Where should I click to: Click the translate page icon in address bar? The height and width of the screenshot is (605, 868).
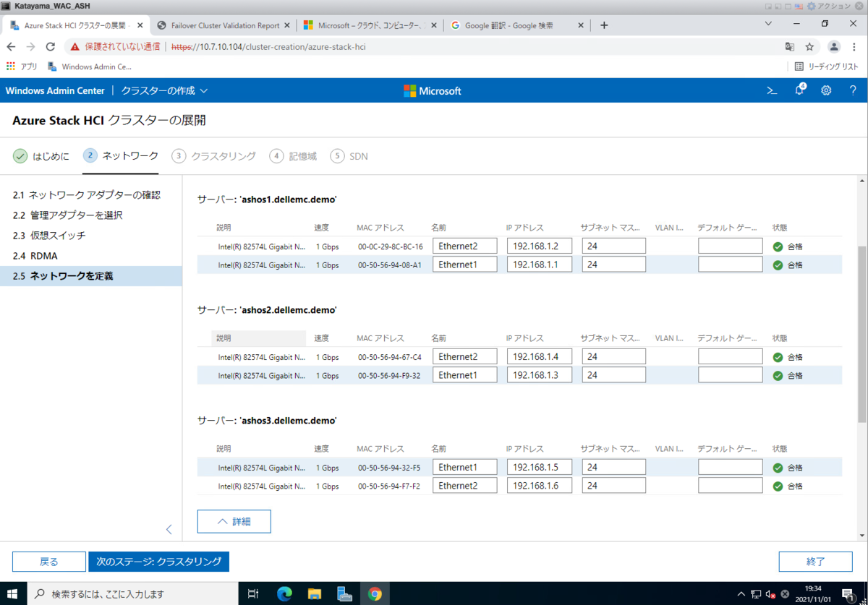[789, 46]
